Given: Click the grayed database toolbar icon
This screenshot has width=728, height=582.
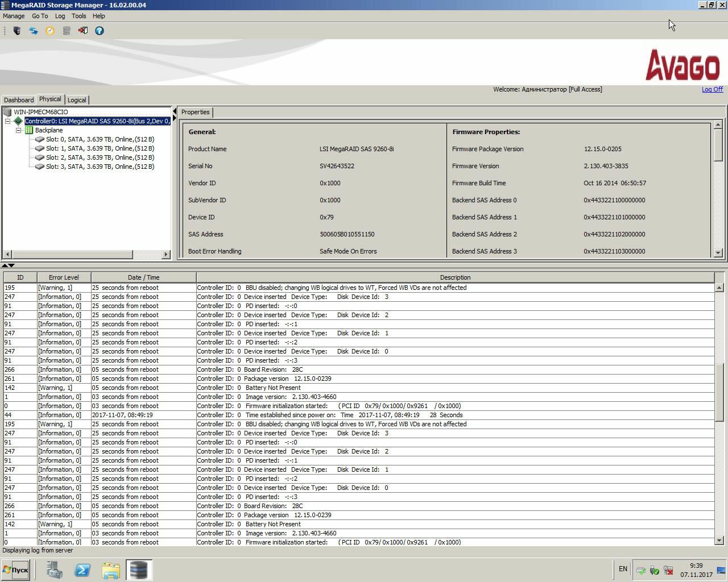Looking at the screenshot, I should click(67, 31).
